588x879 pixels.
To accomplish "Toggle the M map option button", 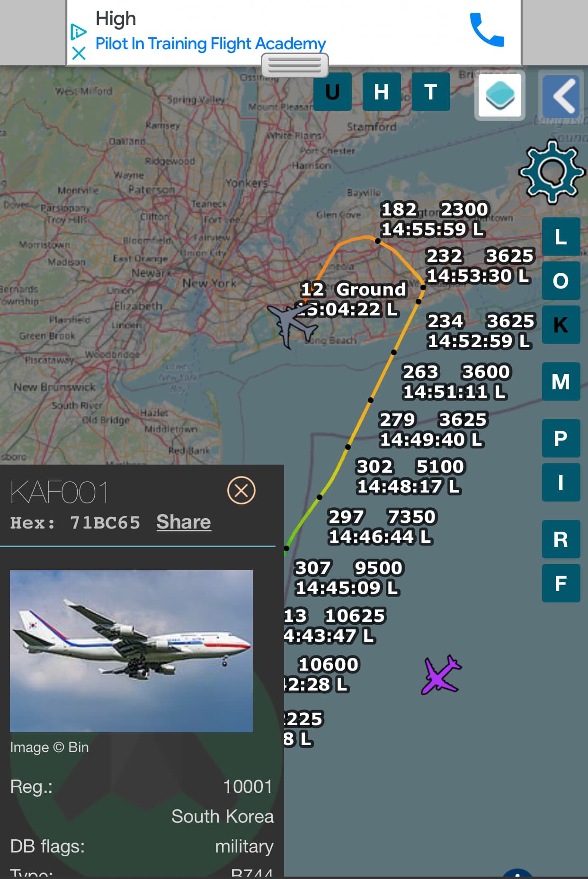I will pos(561,382).
